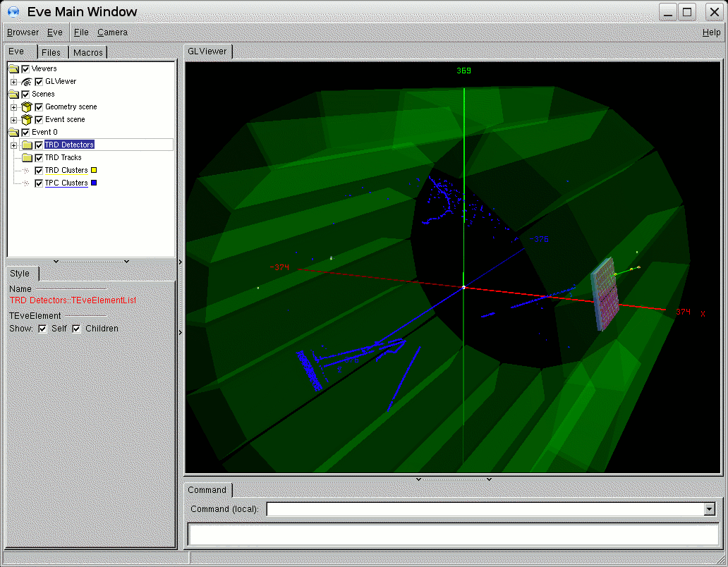The height and width of the screenshot is (567, 728).
Task: Uncheck the TPC Clusters checkbox
Action: [39, 183]
